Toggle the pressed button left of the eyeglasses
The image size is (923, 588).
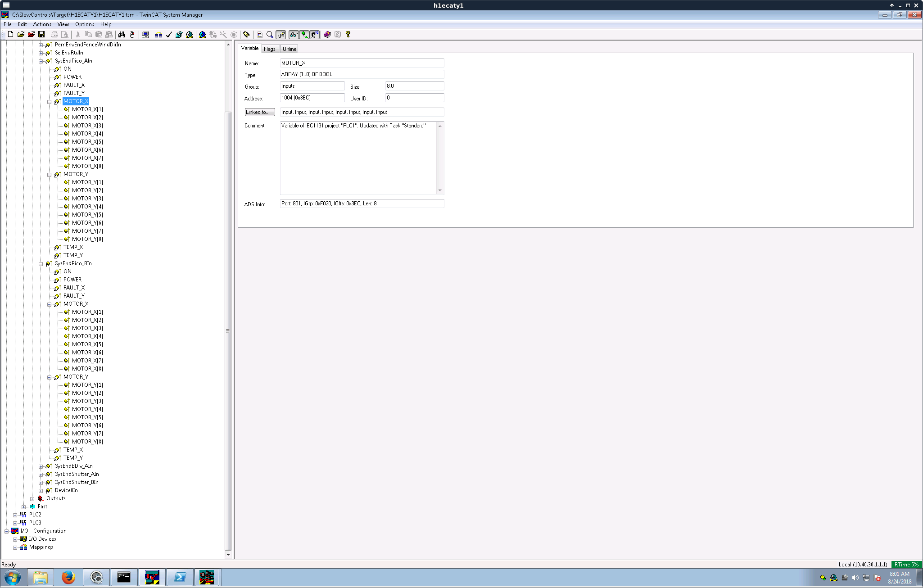coord(281,35)
